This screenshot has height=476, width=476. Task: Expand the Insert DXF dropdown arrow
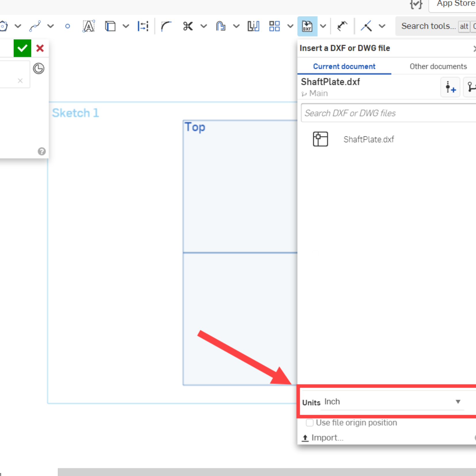[323, 26]
